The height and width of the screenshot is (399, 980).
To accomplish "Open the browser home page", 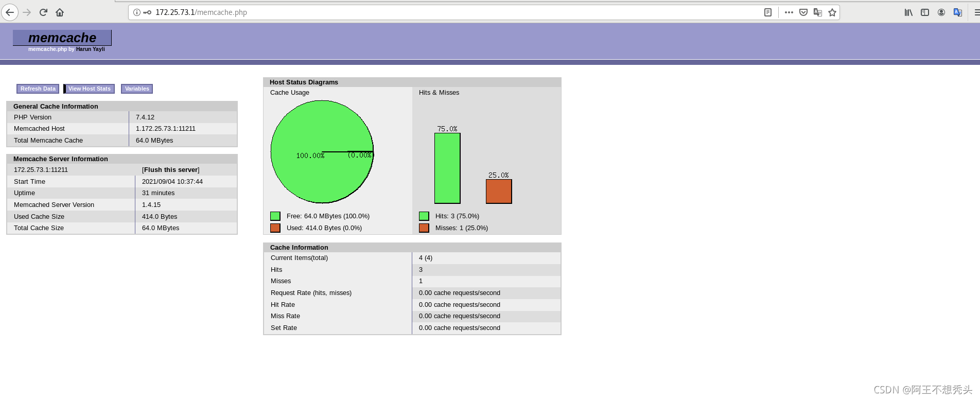I will tap(60, 12).
